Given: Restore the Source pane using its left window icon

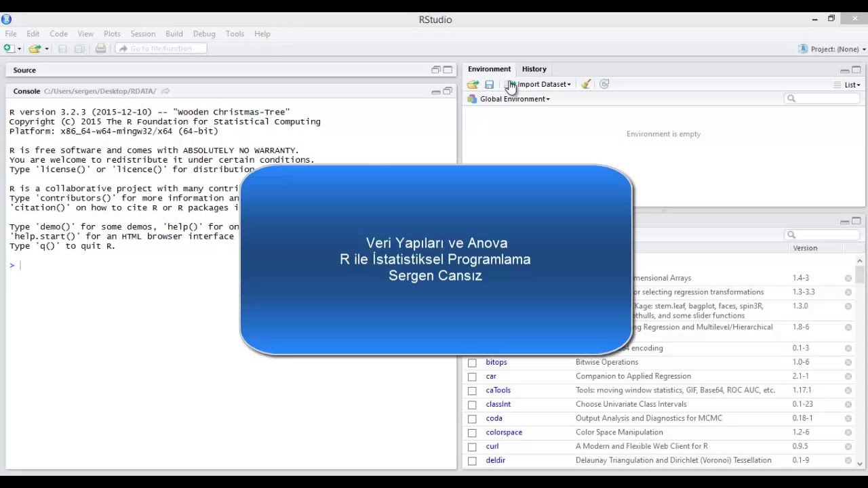Looking at the screenshot, I should click(x=436, y=70).
